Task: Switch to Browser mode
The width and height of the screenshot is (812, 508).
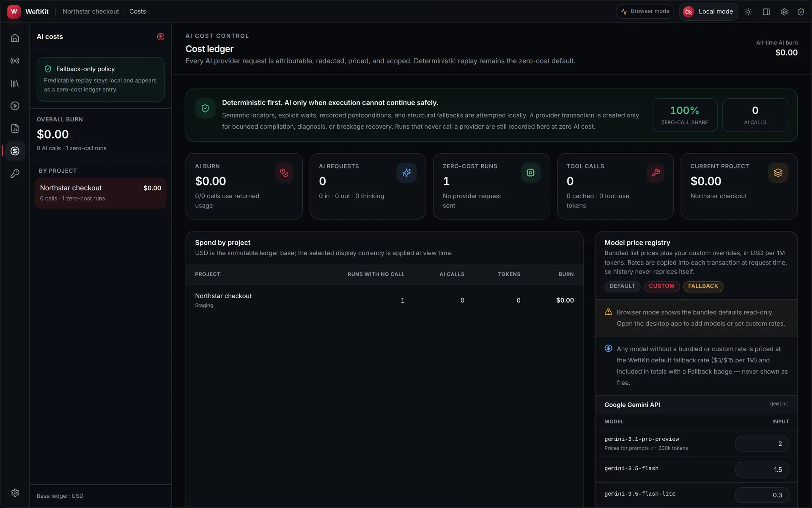Action: pyautogui.click(x=645, y=11)
